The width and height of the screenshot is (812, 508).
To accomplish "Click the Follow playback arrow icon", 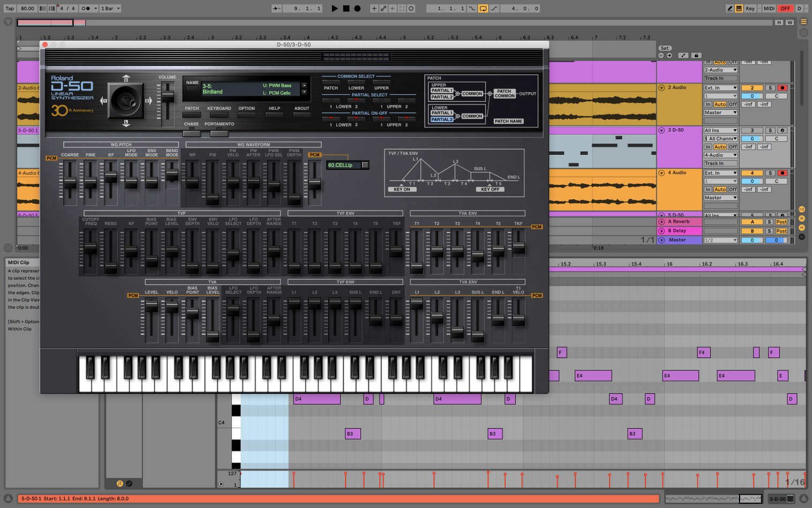I will coord(276,9).
